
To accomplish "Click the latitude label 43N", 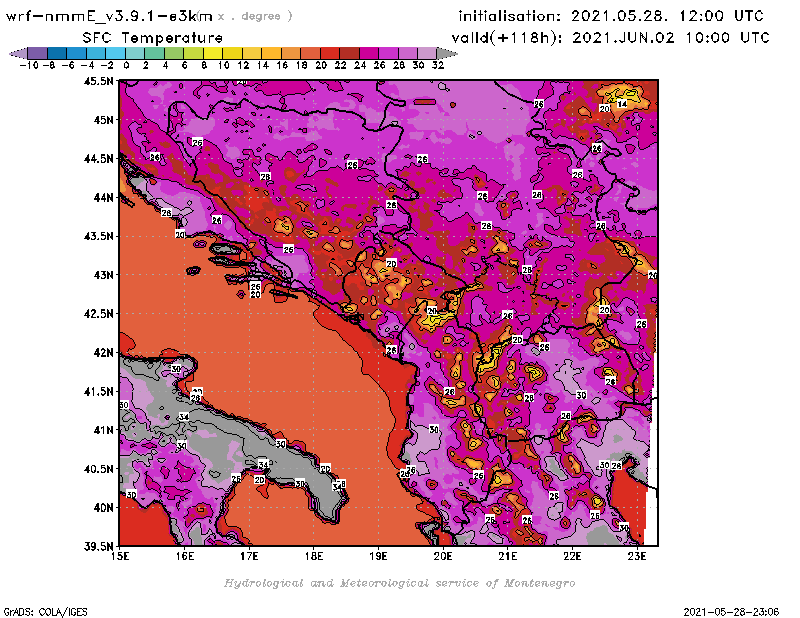I will tap(104, 275).
